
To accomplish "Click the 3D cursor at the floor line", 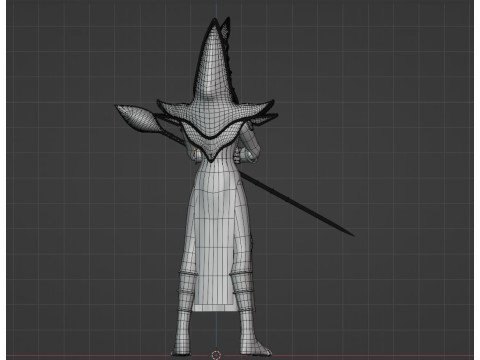I will (216, 355).
